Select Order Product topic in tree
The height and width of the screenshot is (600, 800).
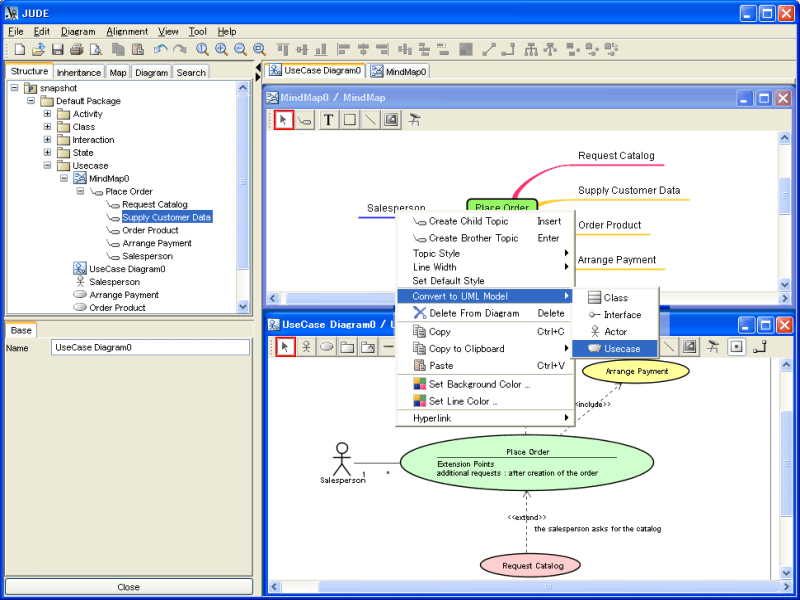click(x=150, y=230)
